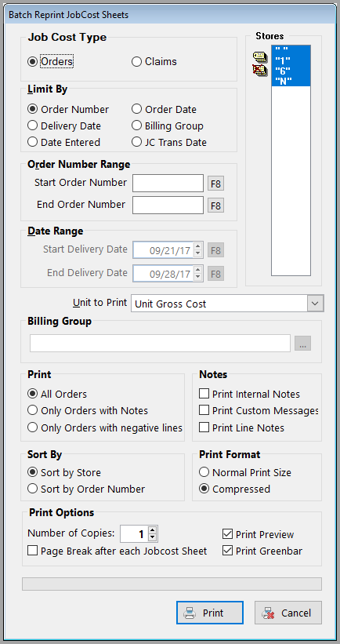Viewport: 340px width, 644px height.
Task: Choose Normal Print Size format
Action: click(x=245, y=472)
